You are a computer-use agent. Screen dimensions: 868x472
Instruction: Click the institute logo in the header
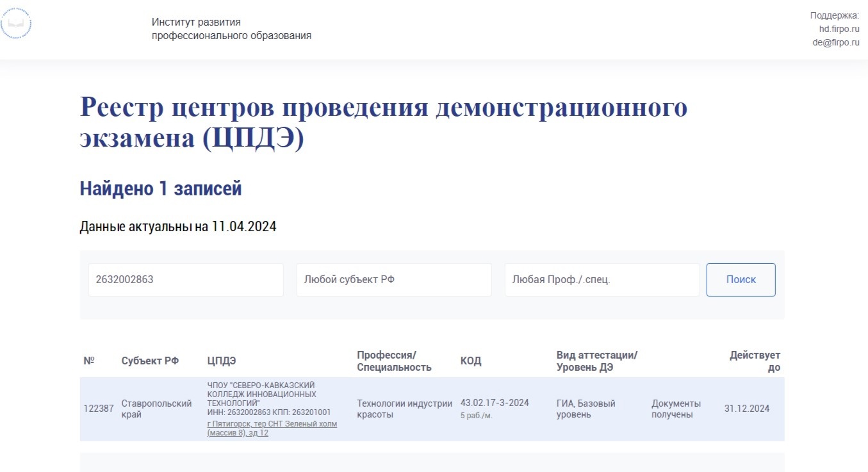point(15,26)
